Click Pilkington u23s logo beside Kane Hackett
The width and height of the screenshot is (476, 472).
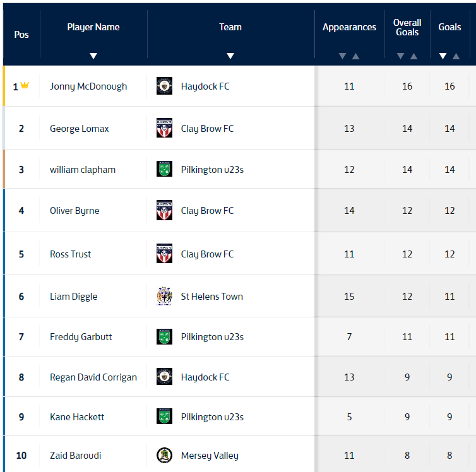click(x=164, y=416)
